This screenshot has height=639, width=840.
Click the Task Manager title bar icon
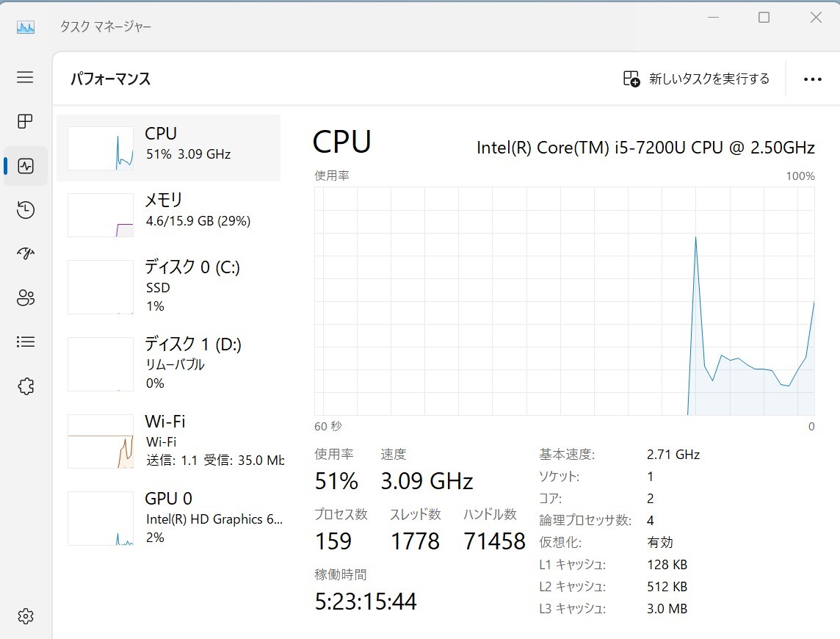click(25, 26)
